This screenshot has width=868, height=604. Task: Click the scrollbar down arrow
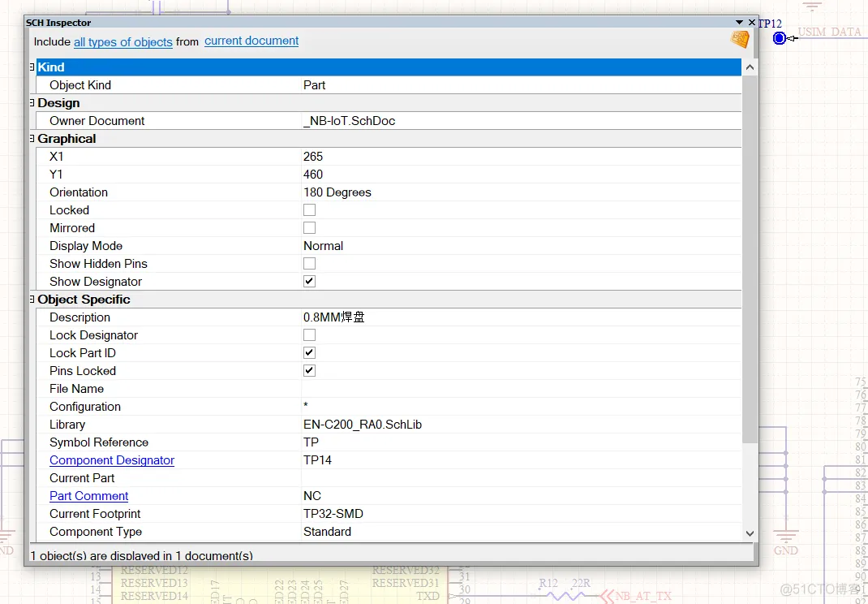[750, 533]
